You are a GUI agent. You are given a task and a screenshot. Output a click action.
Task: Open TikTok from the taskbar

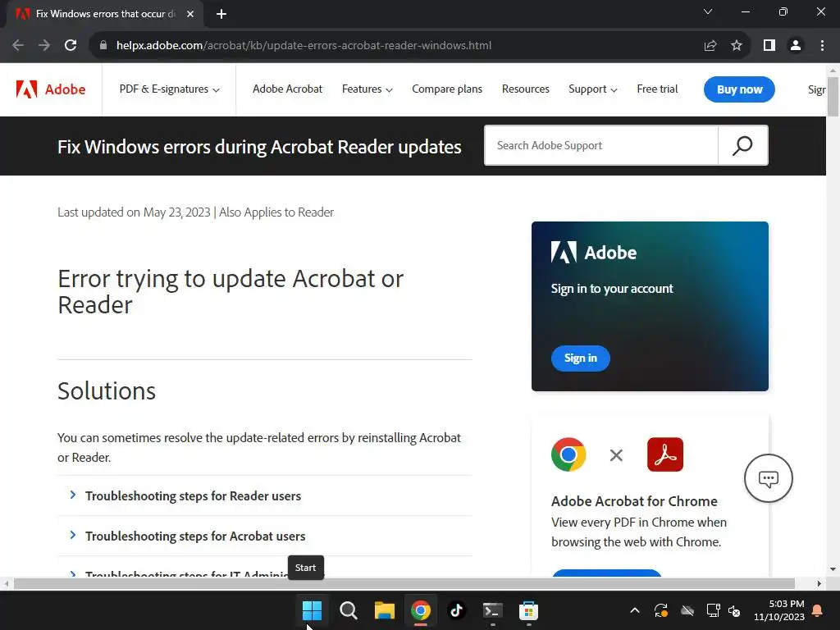456,610
